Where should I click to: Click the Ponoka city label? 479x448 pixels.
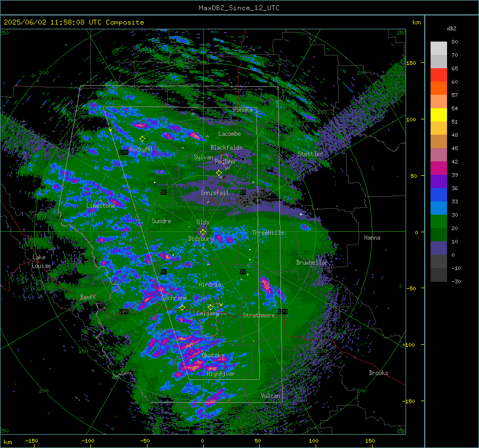point(243,110)
